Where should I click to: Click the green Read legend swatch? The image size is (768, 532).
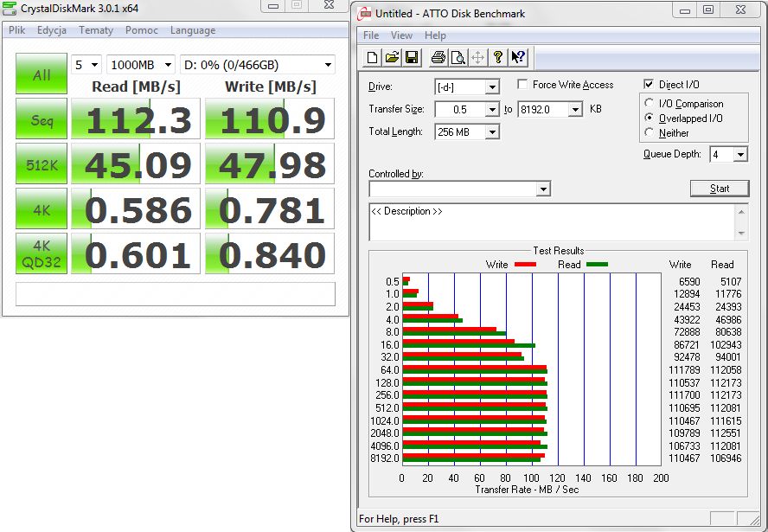tap(597, 265)
